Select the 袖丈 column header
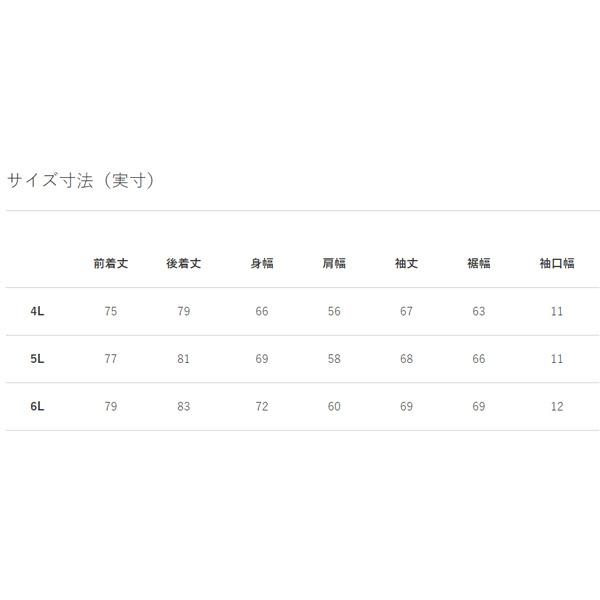 (406, 264)
